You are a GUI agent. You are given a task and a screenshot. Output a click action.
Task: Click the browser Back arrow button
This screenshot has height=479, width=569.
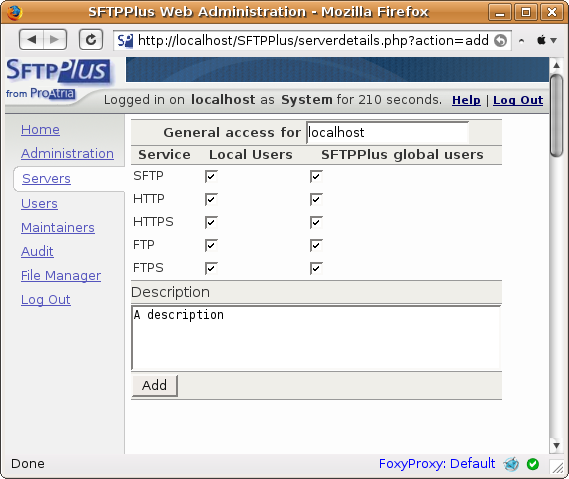32,39
